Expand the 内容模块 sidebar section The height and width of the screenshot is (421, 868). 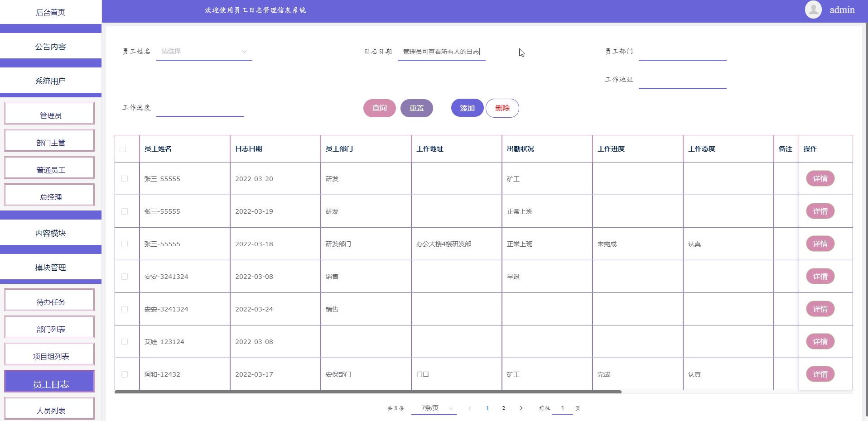pyautogui.click(x=51, y=233)
